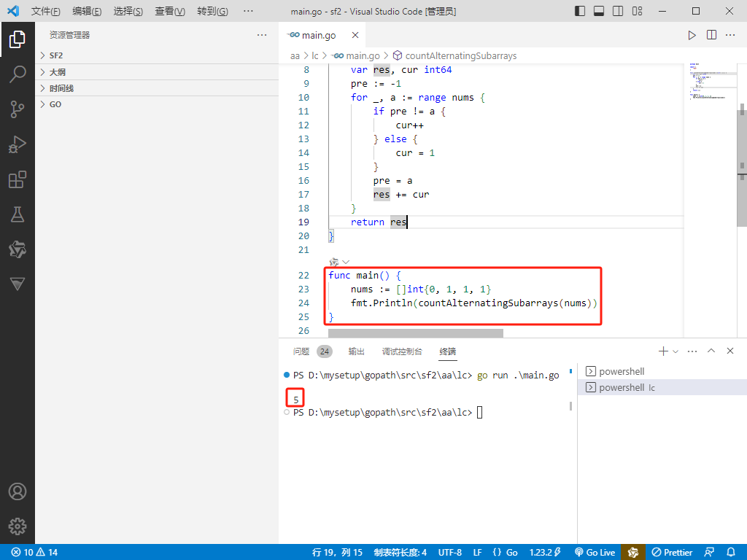Open the 查看(V) menu
The image size is (747, 560).
point(170,11)
